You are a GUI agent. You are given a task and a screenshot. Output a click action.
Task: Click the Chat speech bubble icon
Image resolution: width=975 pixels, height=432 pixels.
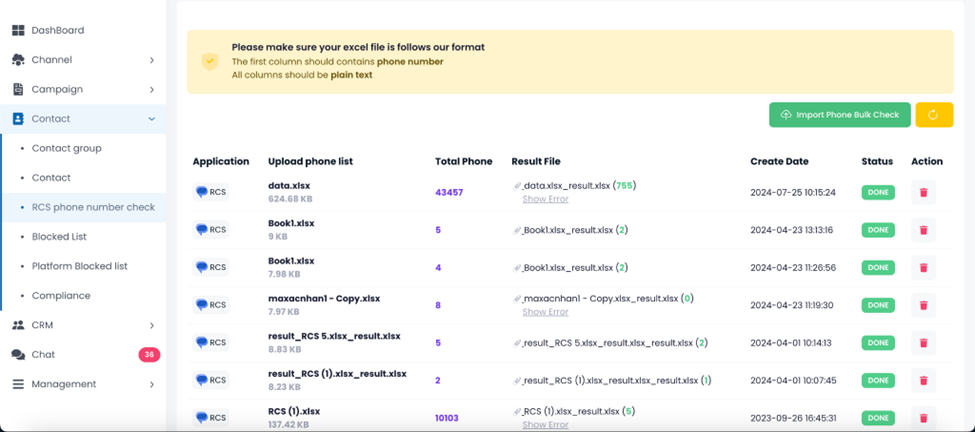coord(18,355)
